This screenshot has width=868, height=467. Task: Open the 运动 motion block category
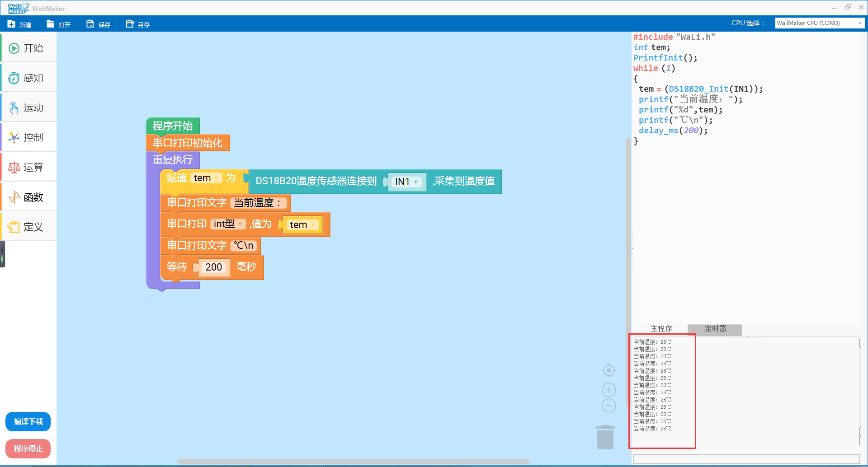click(28, 108)
